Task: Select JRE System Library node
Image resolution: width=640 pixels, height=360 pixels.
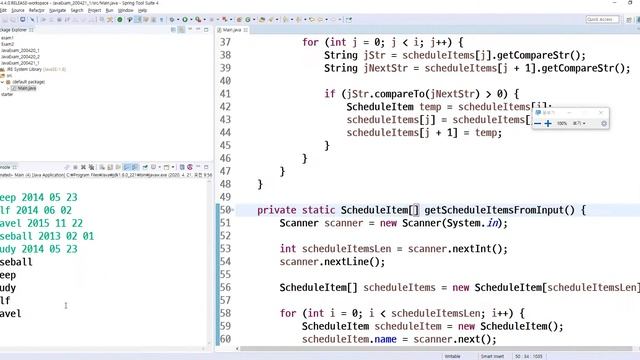Action: pyautogui.click(x=33, y=69)
